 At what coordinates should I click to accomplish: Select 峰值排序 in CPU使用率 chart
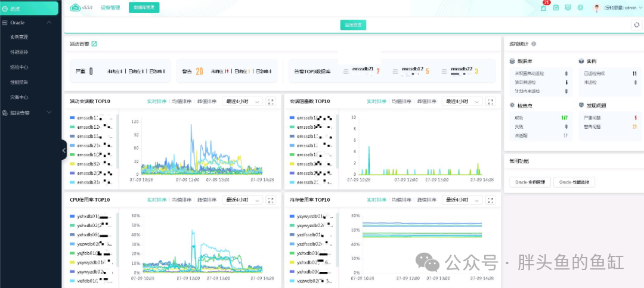tap(206, 200)
